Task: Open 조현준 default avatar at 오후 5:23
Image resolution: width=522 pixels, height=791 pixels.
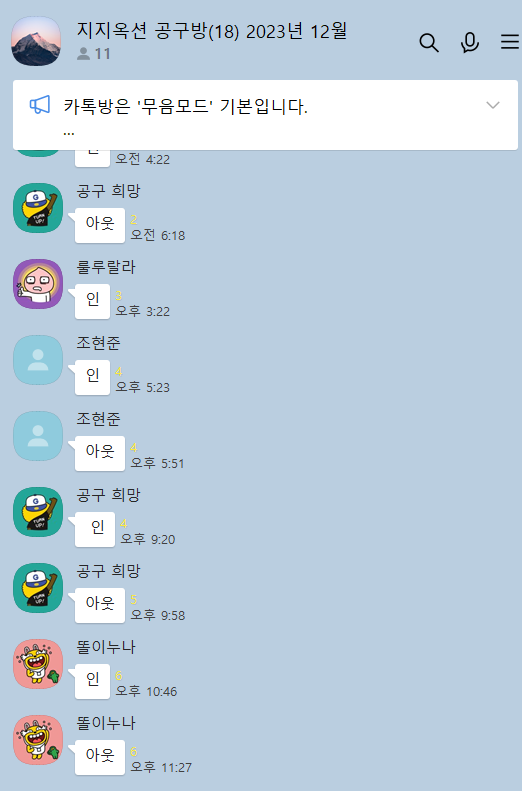Action: click(38, 360)
